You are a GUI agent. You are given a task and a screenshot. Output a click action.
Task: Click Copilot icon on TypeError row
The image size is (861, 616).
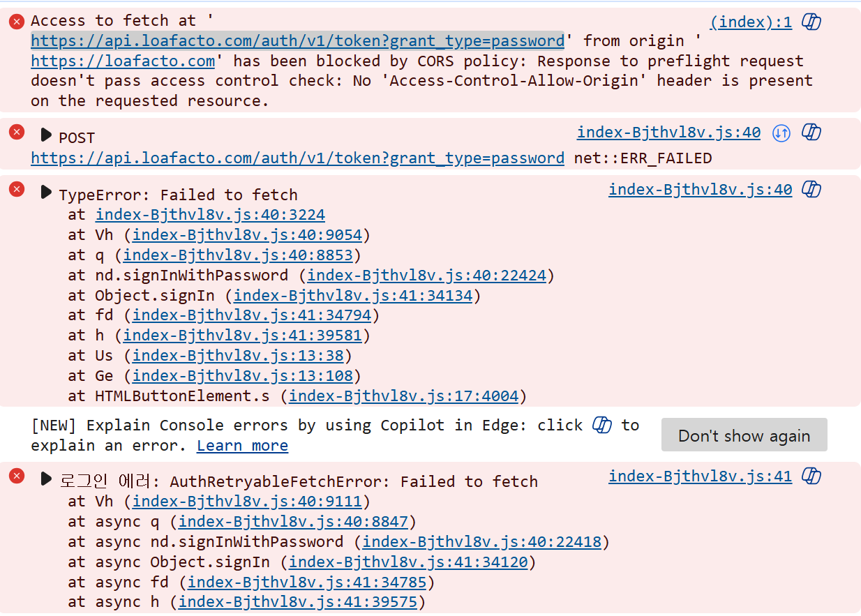click(x=811, y=189)
